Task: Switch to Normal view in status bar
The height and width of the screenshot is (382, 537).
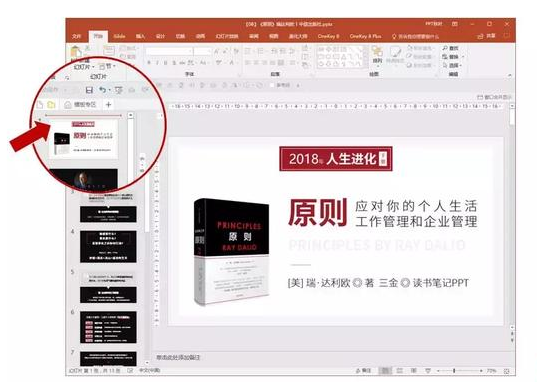Action: (x=385, y=371)
